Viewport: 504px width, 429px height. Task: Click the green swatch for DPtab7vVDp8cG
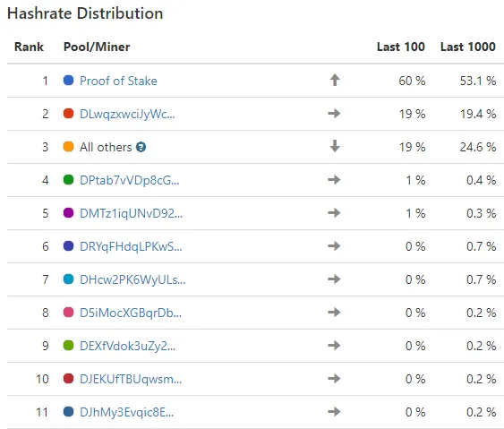point(68,179)
